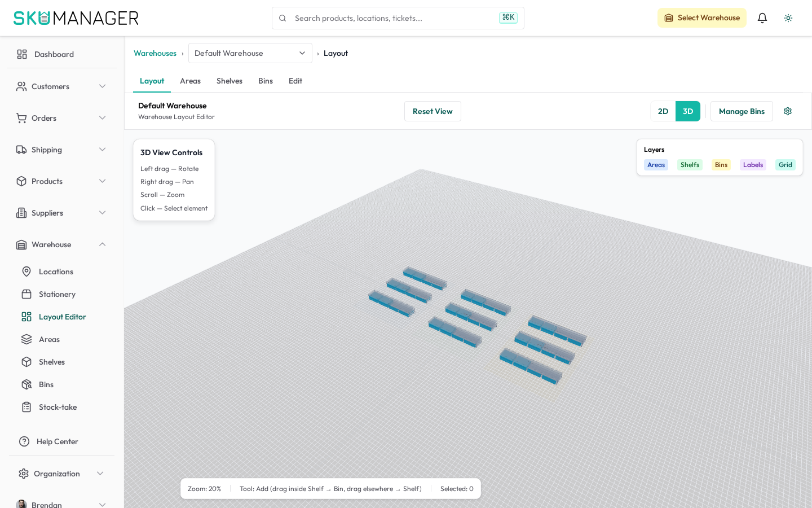Image resolution: width=812 pixels, height=508 pixels.
Task: Open layout settings gear icon
Action: (788, 111)
